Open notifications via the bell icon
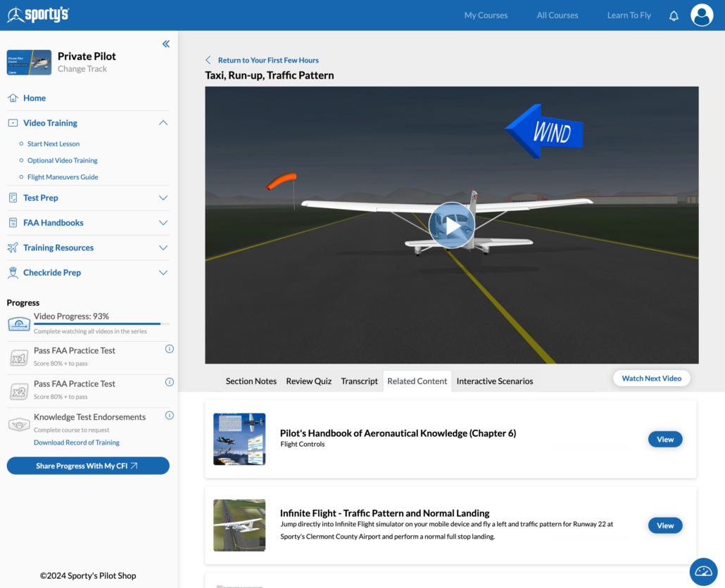The height and width of the screenshot is (588, 725). coord(674,15)
